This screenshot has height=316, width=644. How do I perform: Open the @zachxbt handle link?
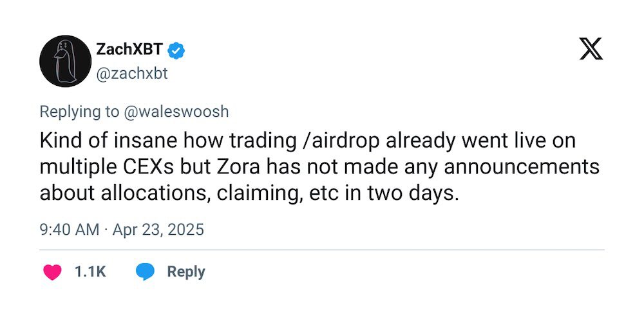131,74
